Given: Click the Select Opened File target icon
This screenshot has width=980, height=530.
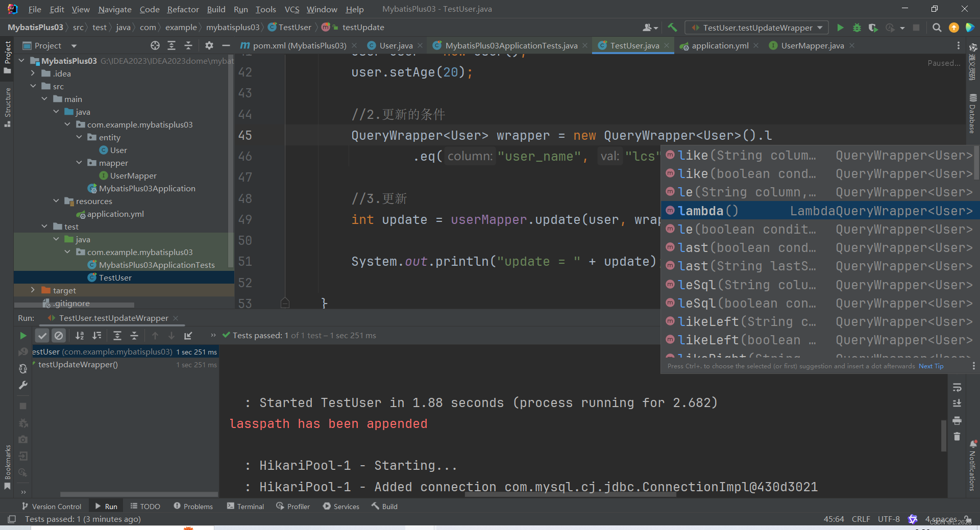Looking at the screenshot, I should point(155,45).
